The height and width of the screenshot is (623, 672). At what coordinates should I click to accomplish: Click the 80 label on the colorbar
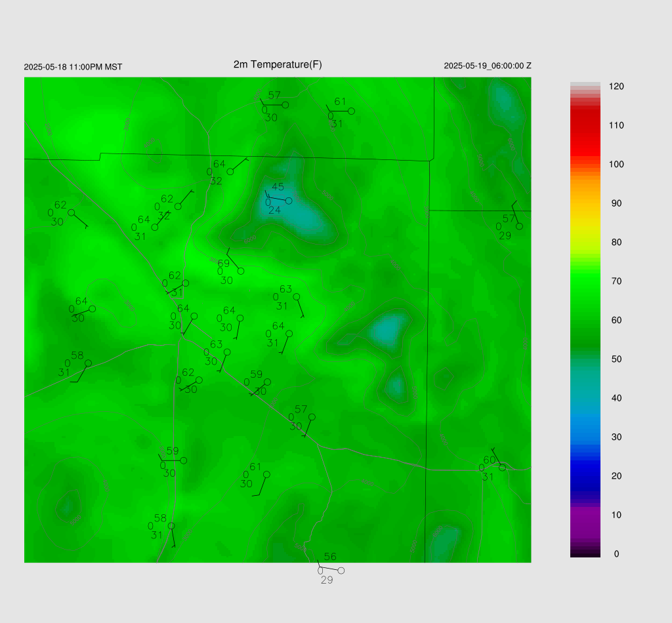click(616, 243)
